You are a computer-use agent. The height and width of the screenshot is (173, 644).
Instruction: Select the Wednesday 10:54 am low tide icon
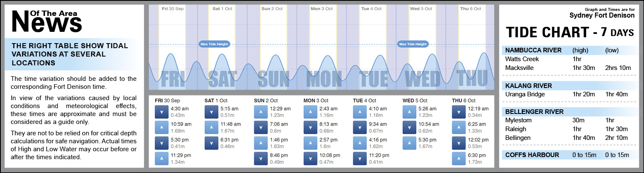click(409, 127)
